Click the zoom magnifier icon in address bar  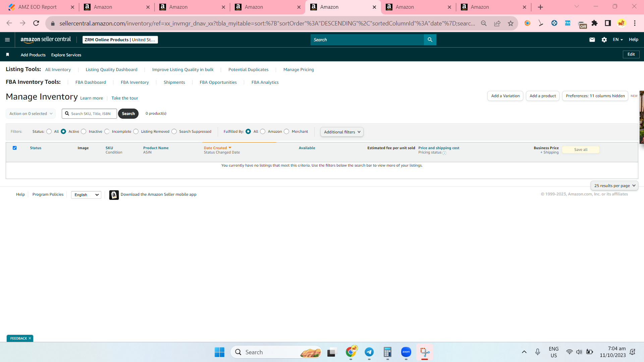(x=484, y=23)
